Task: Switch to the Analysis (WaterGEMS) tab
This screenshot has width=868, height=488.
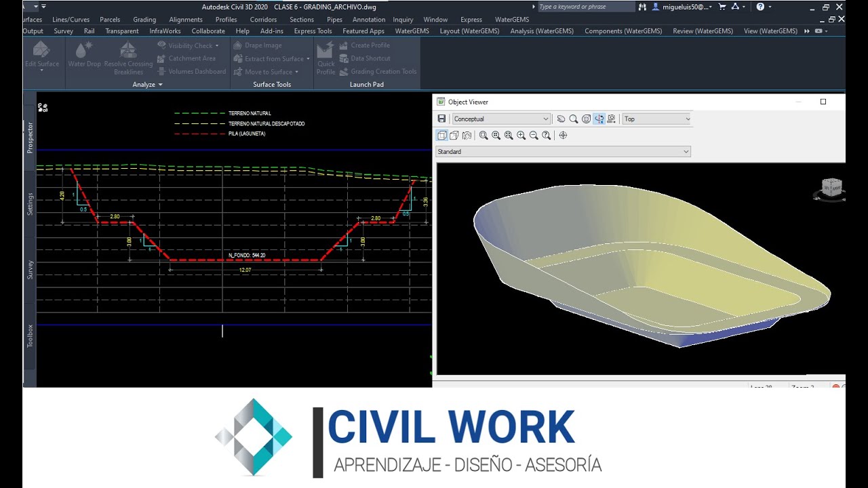Action: (x=542, y=31)
